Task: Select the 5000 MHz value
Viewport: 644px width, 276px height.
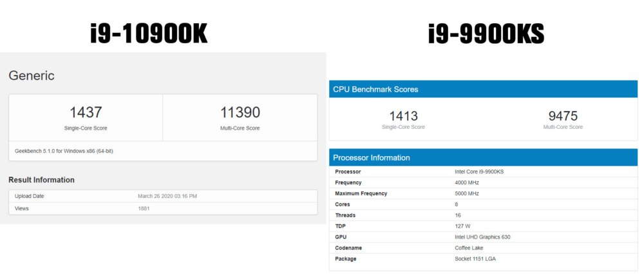Action: pyautogui.click(x=466, y=193)
